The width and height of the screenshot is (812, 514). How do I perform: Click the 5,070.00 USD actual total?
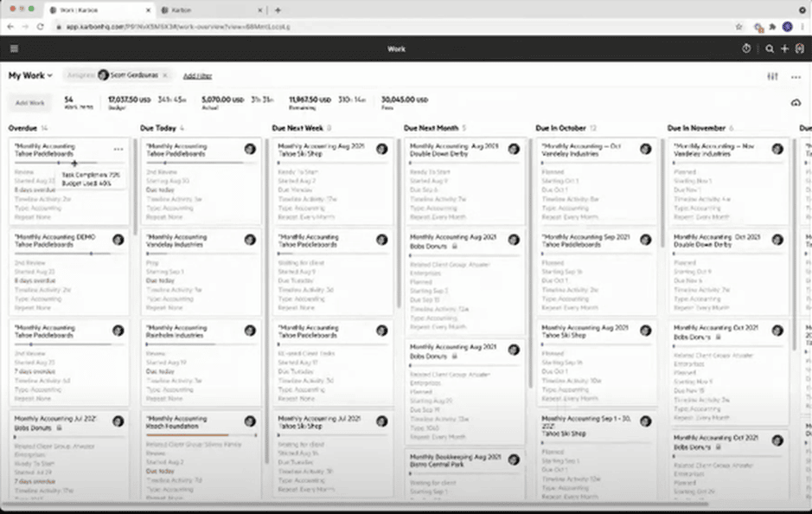click(x=223, y=100)
